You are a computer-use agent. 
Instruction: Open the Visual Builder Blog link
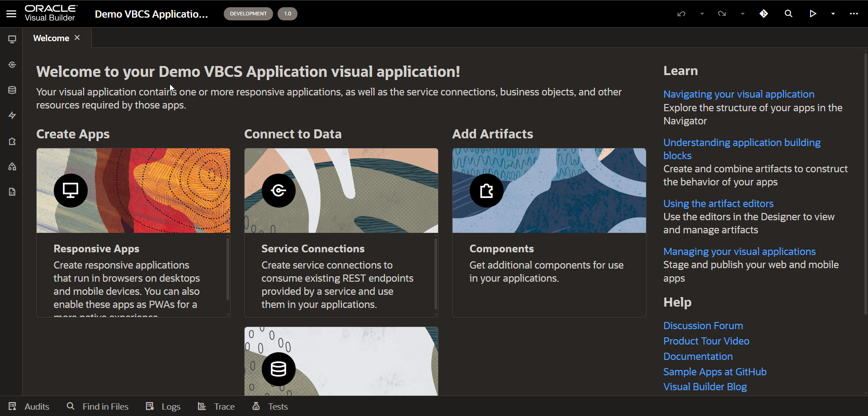point(705,387)
